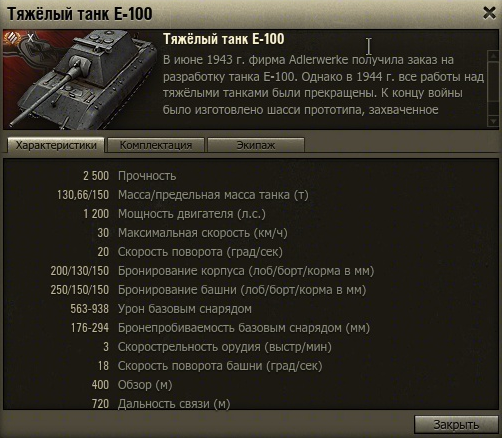This screenshot has height=438, width=503.
Task: Click the description scrollbar down arrow
Action: 493,121
